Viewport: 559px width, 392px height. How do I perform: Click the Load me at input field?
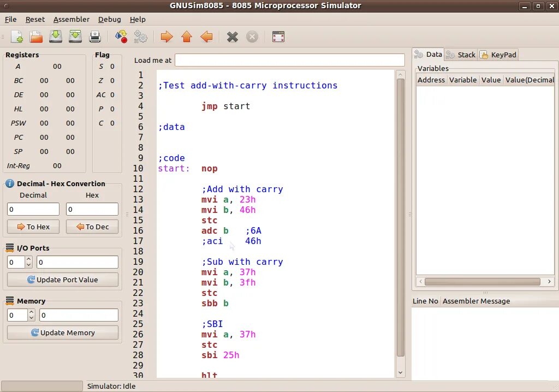(x=289, y=60)
